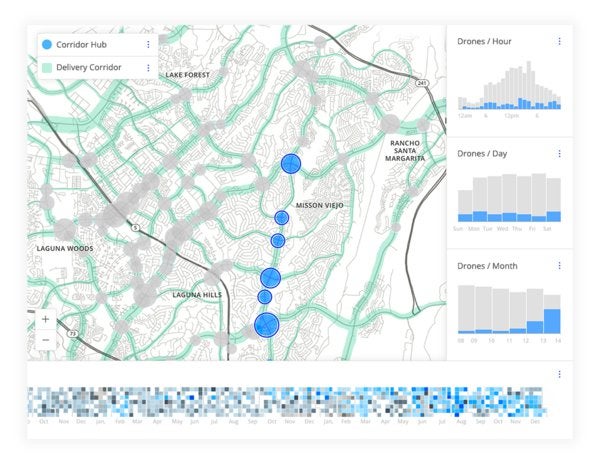Click the Mission Viejo map label

coord(320,205)
